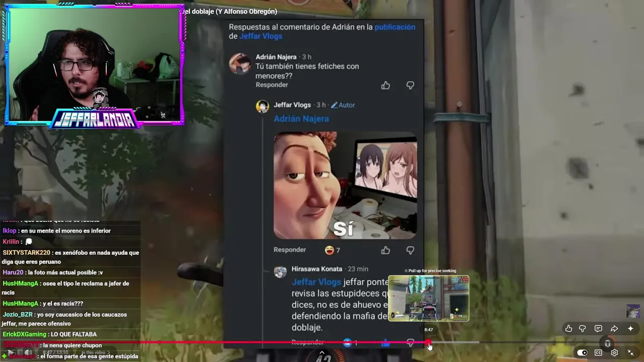Screen dimensions: 644x362
Task: Open the meme image with 'Sí' caption
Action: pos(345,186)
